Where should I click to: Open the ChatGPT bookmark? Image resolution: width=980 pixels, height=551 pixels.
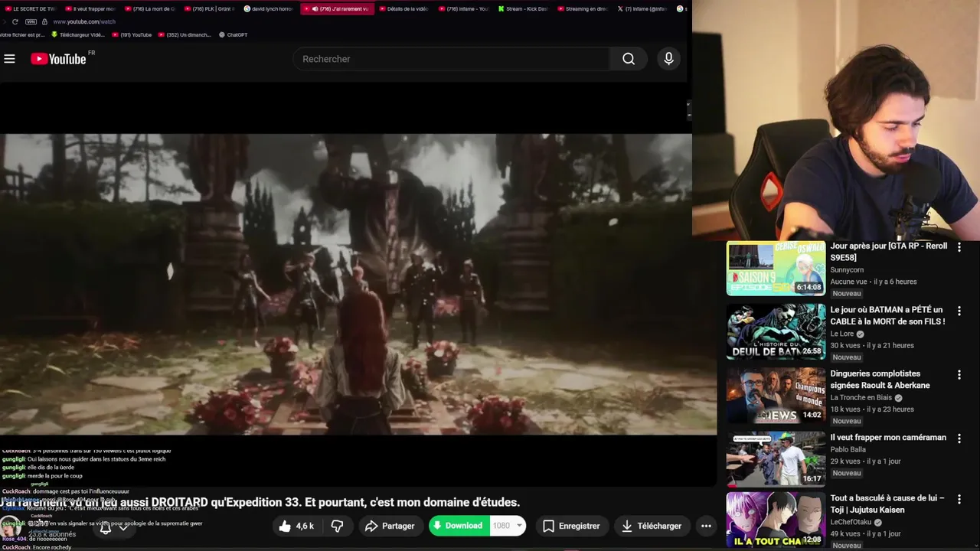coord(233,34)
